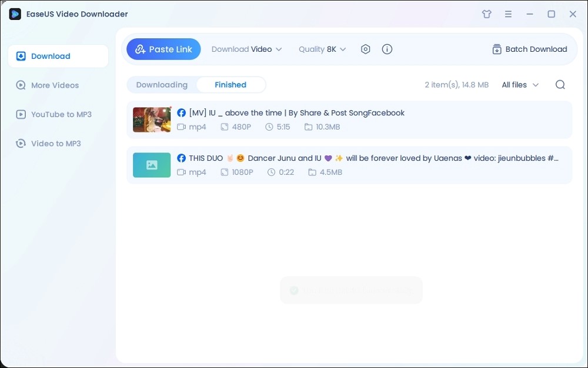Open the hamburger menu in title bar

click(x=508, y=14)
